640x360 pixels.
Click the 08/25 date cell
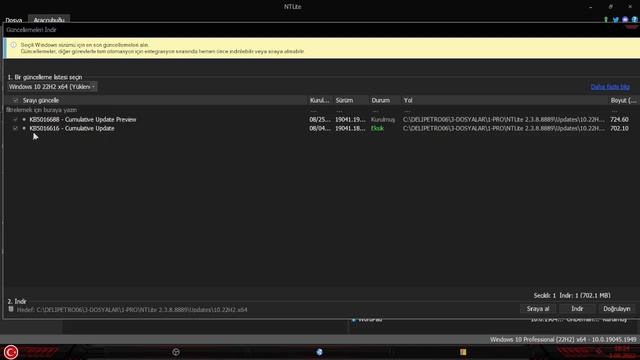coord(320,120)
